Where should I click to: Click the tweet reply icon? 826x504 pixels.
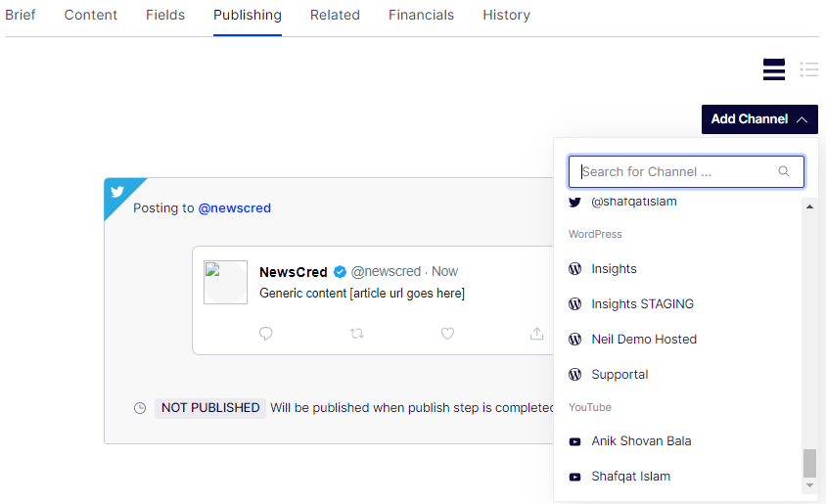[x=266, y=334]
